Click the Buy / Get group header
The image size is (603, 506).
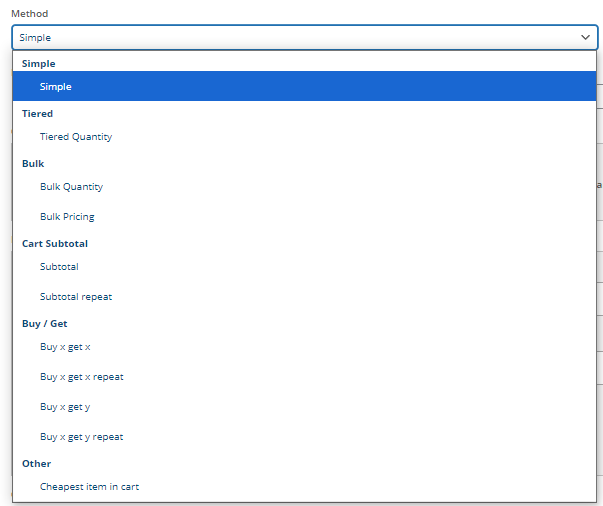(x=45, y=323)
